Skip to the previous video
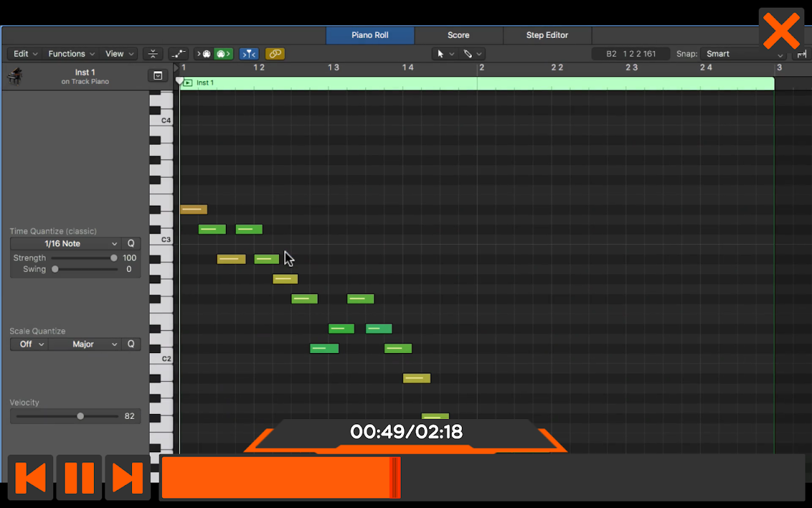 pos(30,478)
